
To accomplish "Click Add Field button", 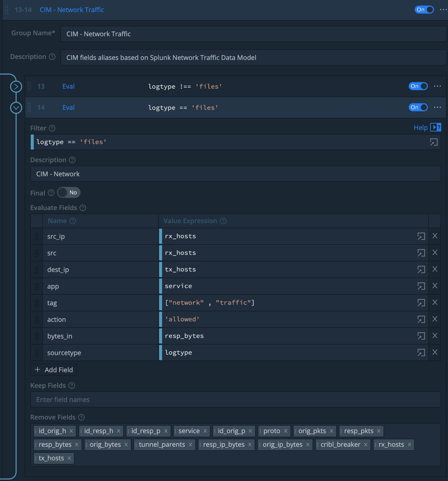I will point(54,370).
